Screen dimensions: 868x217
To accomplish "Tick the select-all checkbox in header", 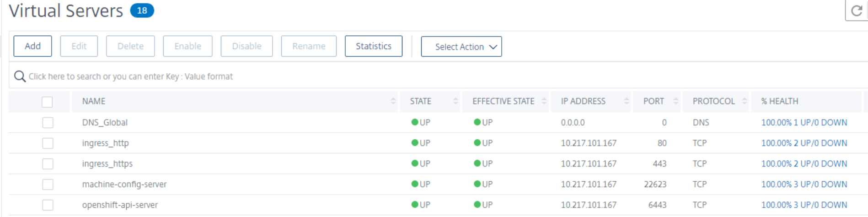I will 47,102.
